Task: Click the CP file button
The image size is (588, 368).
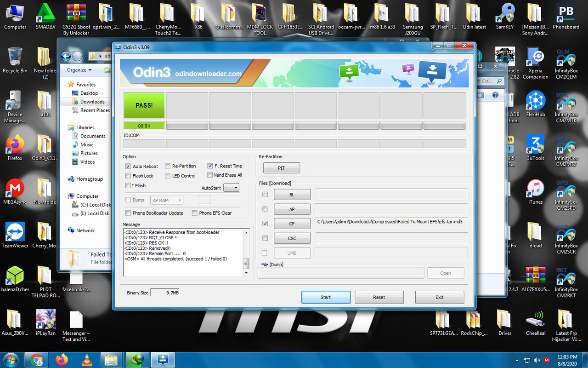Action: click(292, 224)
